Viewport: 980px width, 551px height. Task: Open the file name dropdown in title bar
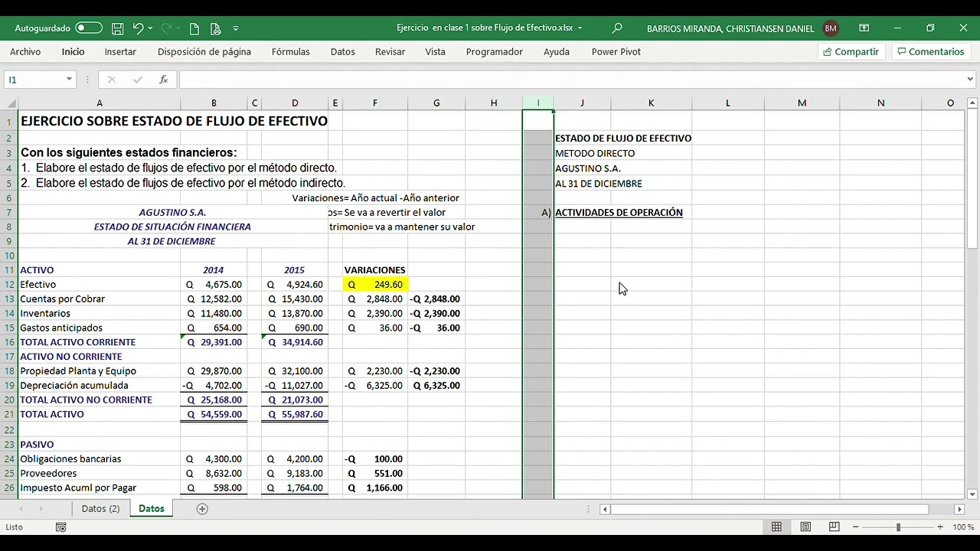click(580, 28)
